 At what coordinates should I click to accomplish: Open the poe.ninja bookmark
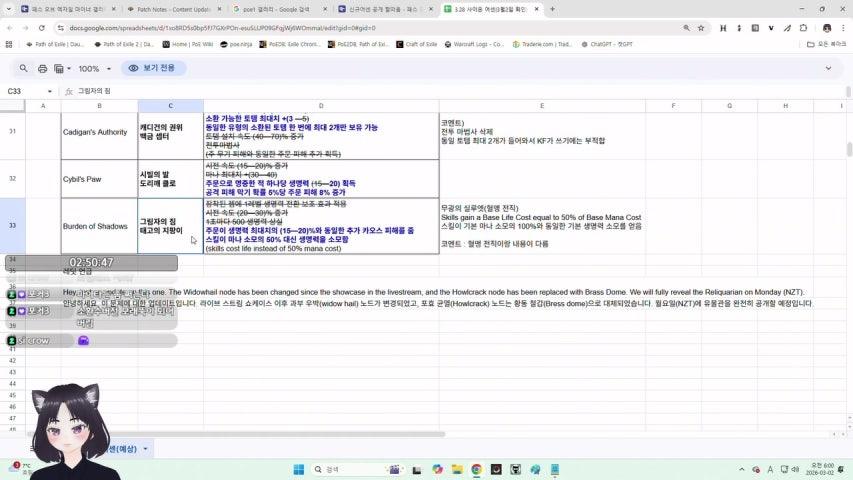[236, 45]
